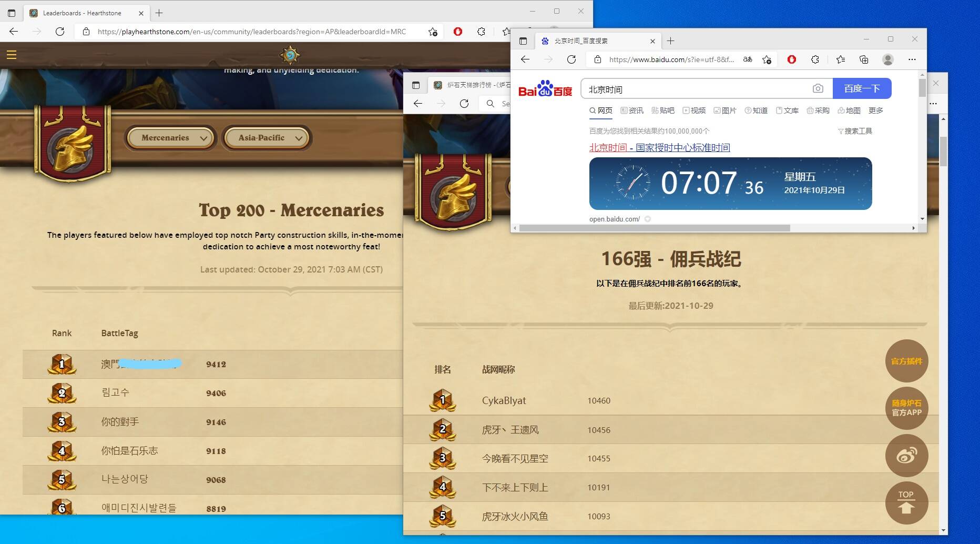Refresh the Hearthstone leaderboards page
Viewport: 980px width, 544px height.
coord(60,32)
